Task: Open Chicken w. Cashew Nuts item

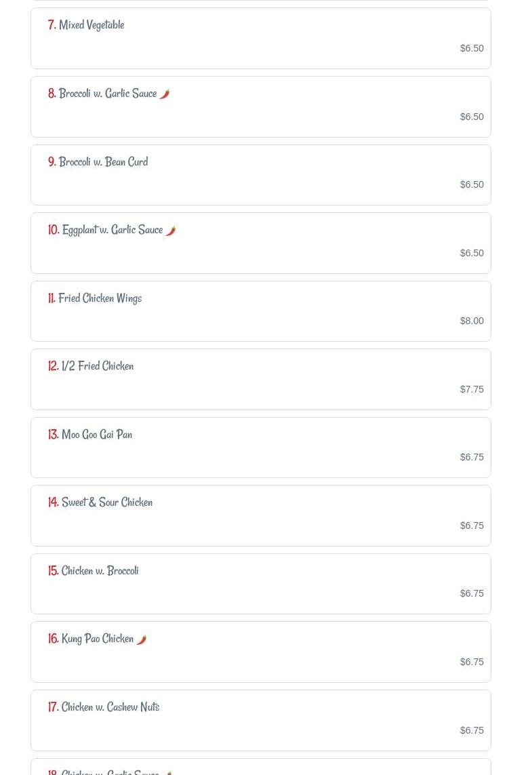Action: click(110, 707)
